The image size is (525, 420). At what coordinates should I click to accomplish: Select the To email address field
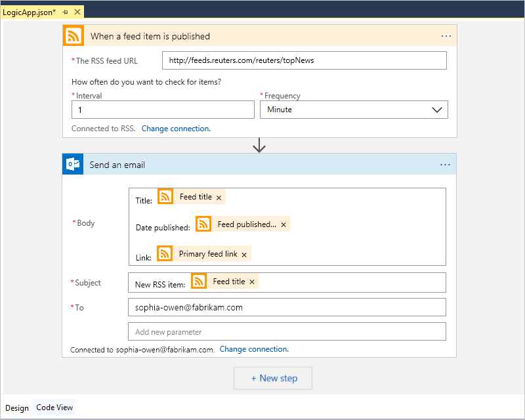pyautogui.click(x=287, y=306)
